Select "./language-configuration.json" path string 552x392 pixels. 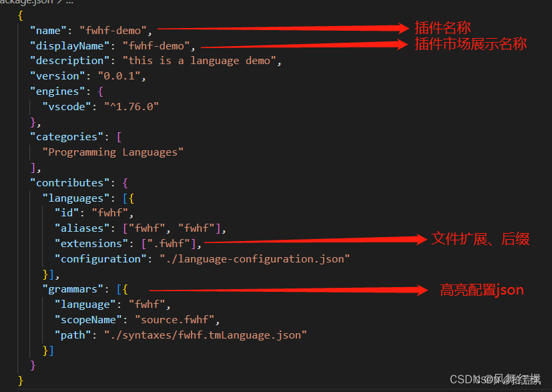[x=254, y=259]
